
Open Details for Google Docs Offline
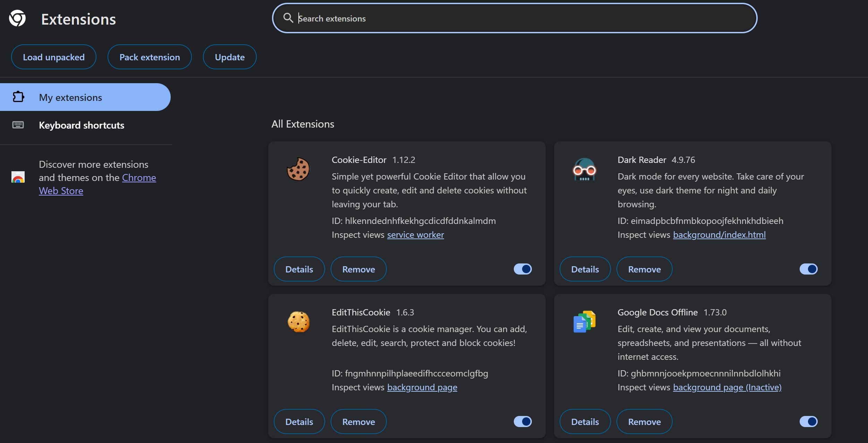[x=585, y=422]
